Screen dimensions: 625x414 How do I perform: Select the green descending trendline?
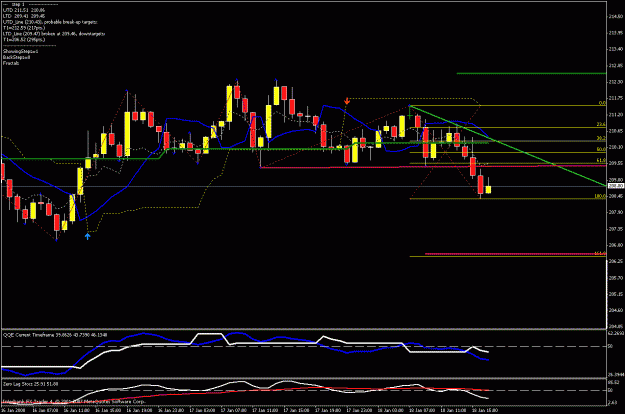[x=507, y=145]
